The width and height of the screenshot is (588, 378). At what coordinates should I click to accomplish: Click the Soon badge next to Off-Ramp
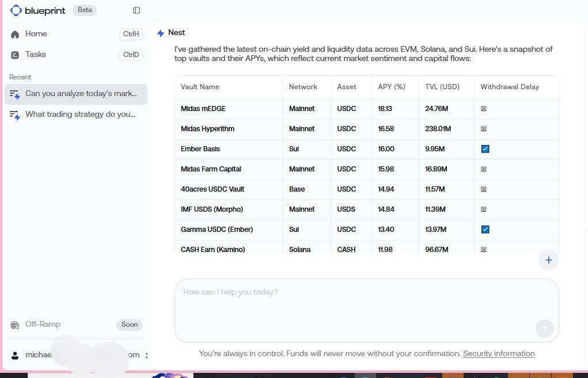(x=130, y=324)
